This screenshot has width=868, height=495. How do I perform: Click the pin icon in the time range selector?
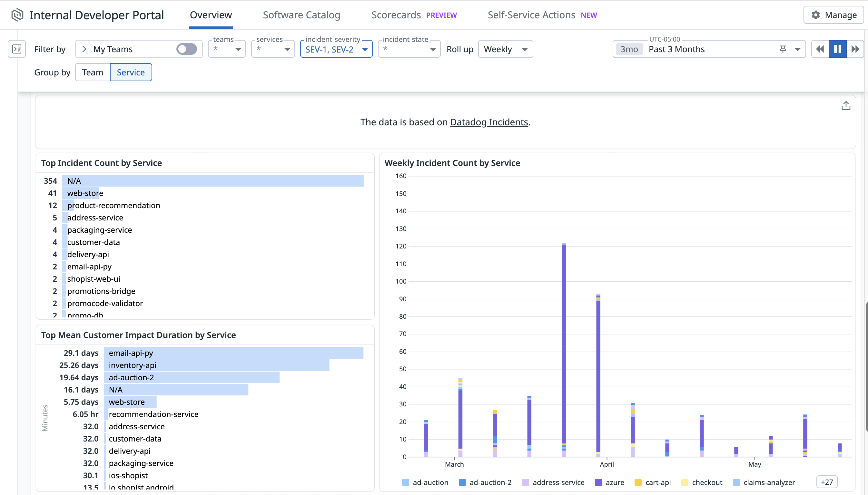pos(783,49)
